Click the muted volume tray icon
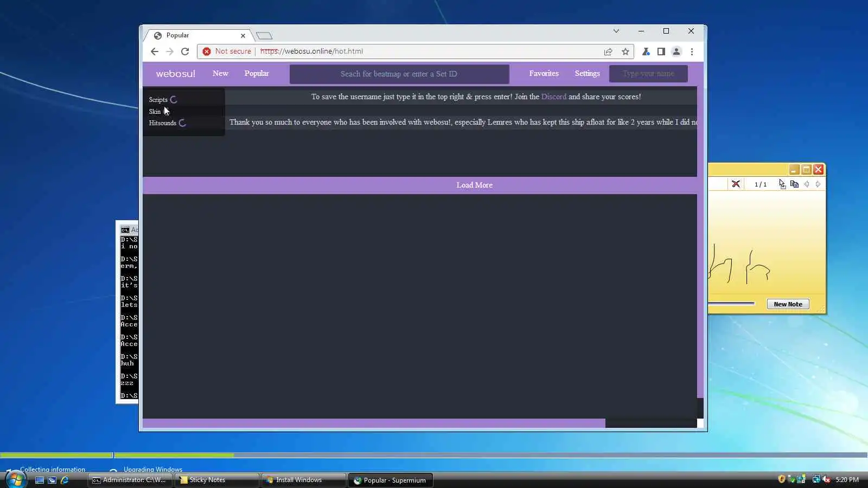This screenshot has height=488, width=868. (x=826, y=479)
